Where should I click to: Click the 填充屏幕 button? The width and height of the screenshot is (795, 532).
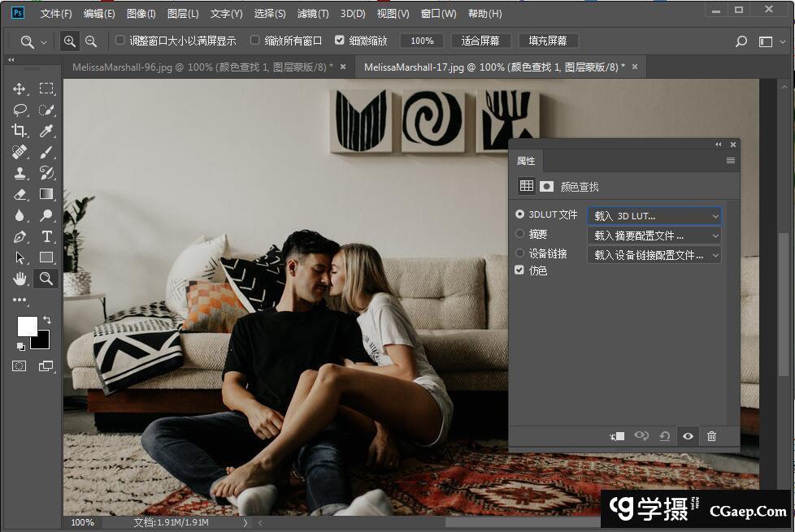548,41
